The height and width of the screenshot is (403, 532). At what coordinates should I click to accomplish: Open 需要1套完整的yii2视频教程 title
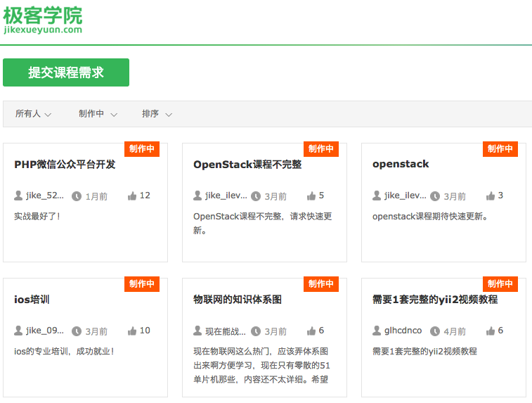[435, 300]
